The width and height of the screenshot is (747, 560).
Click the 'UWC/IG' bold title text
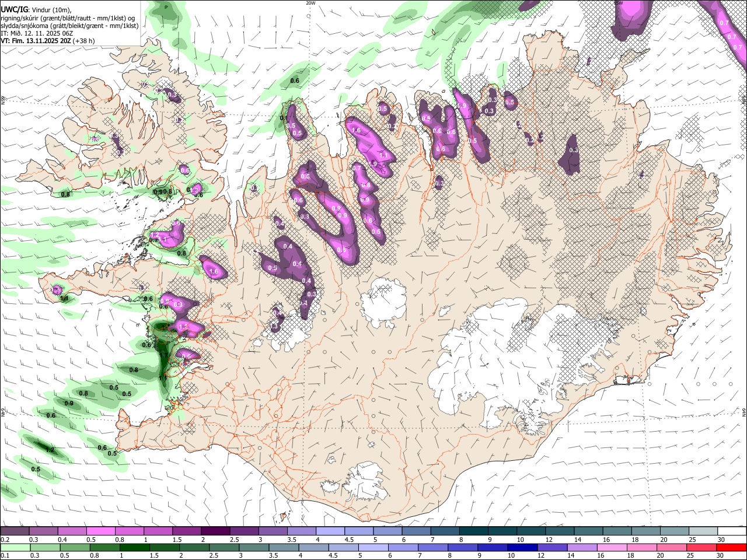pos(14,10)
